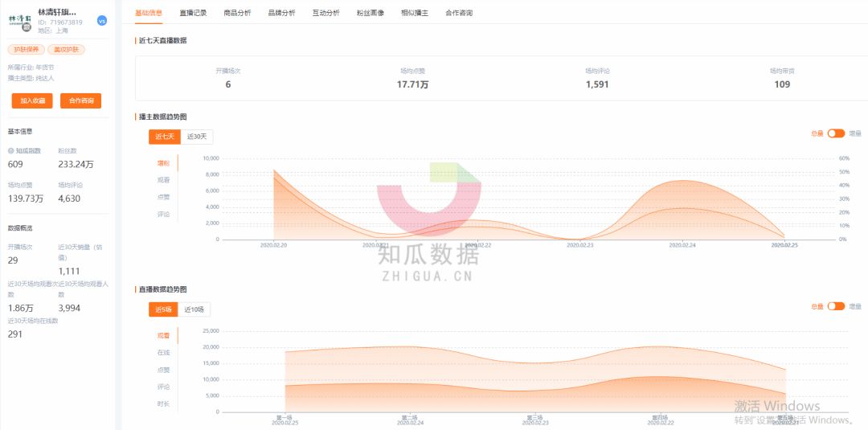Click the blue VS compare icon

click(x=101, y=20)
